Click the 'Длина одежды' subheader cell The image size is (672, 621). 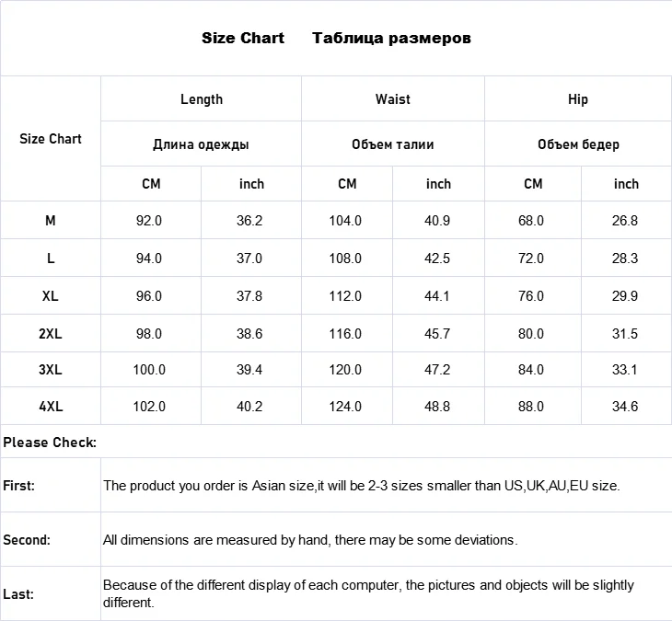pyautogui.click(x=201, y=144)
